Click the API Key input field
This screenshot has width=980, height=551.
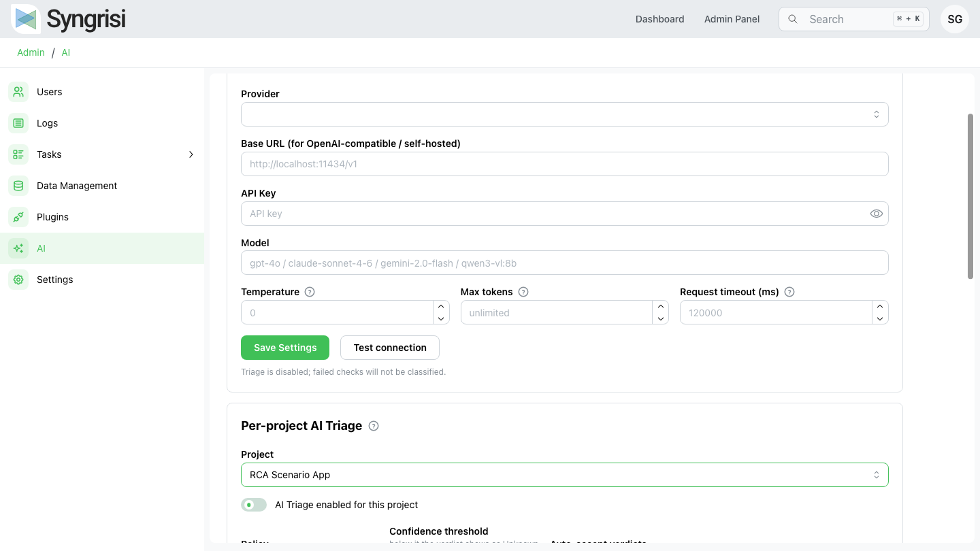[565, 214]
